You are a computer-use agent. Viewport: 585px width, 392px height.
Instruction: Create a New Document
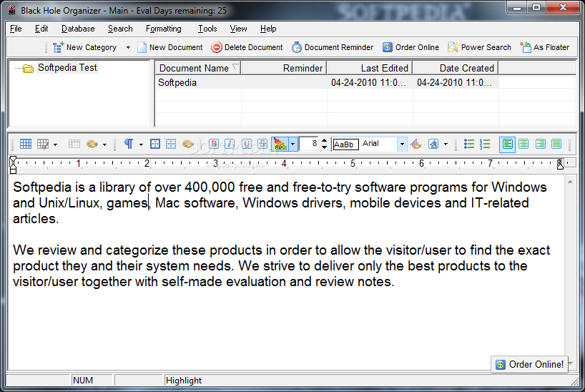[169, 47]
